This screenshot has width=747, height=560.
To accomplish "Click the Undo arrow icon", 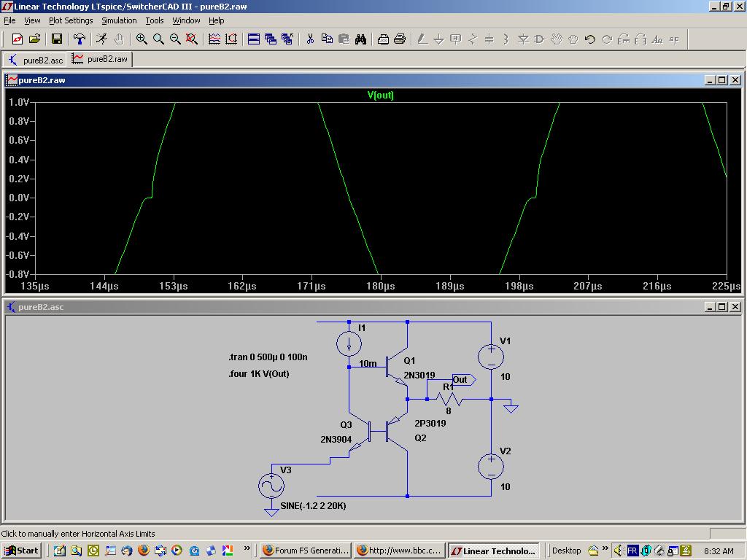I will (x=590, y=39).
